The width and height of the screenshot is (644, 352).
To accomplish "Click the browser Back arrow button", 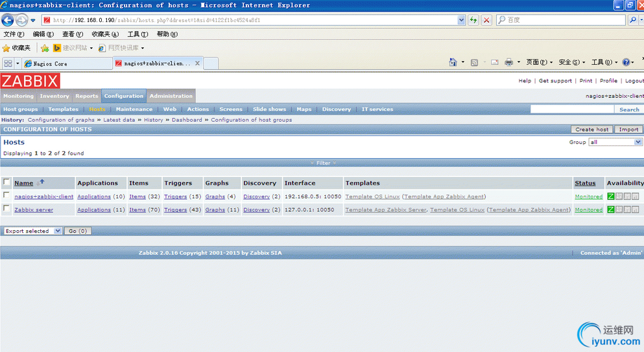I will point(7,19).
